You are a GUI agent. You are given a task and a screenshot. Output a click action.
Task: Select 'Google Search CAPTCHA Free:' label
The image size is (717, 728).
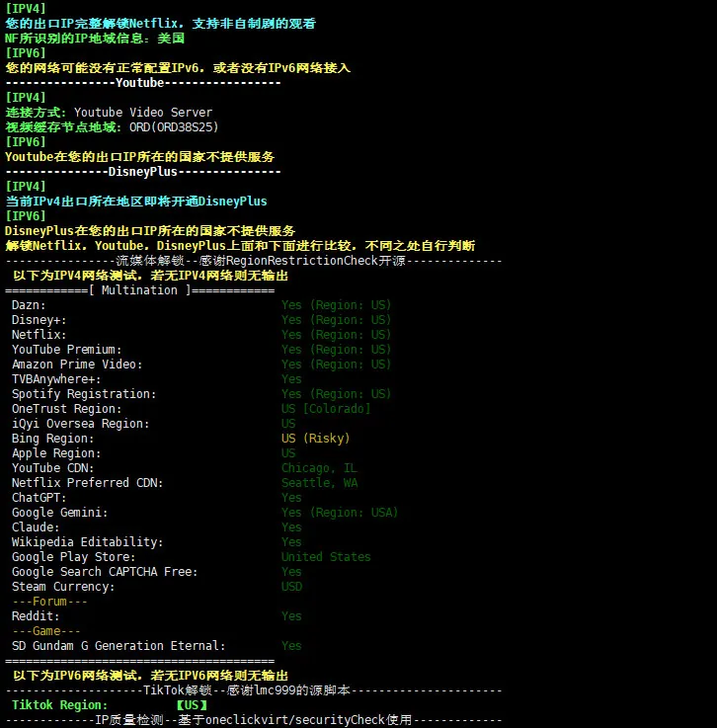tap(105, 572)
